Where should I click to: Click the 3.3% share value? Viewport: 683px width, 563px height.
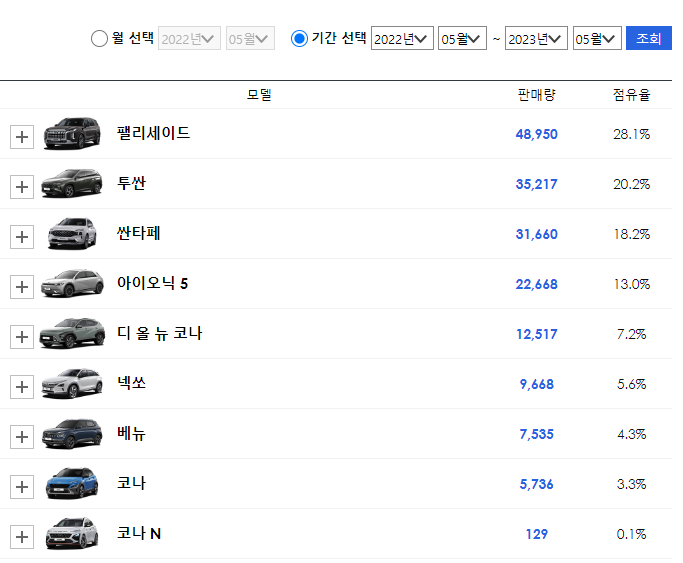(x=632, y=484)
